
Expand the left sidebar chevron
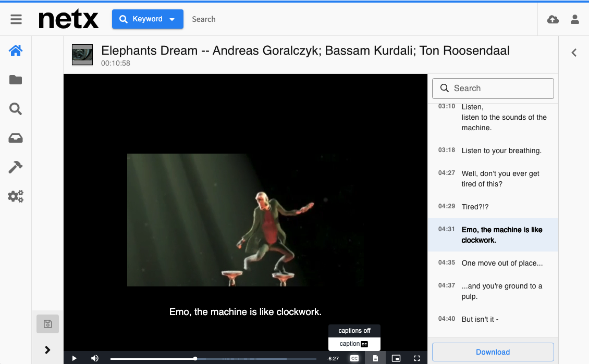(47, 350)
